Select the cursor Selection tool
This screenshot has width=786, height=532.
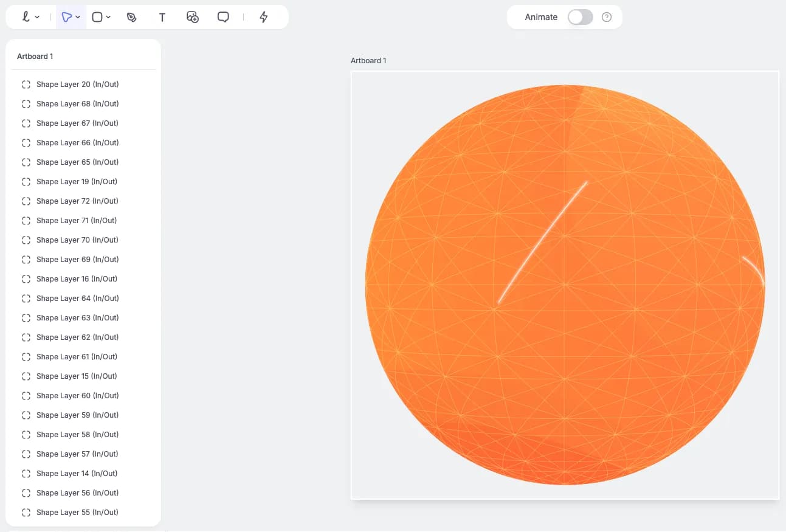(x=67, y=16)
